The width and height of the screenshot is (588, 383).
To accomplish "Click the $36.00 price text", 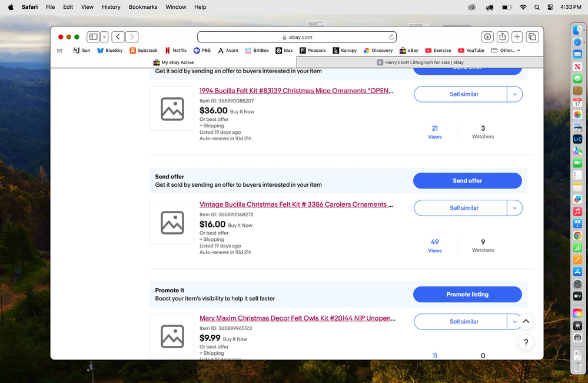I will [x=214, y=110].
